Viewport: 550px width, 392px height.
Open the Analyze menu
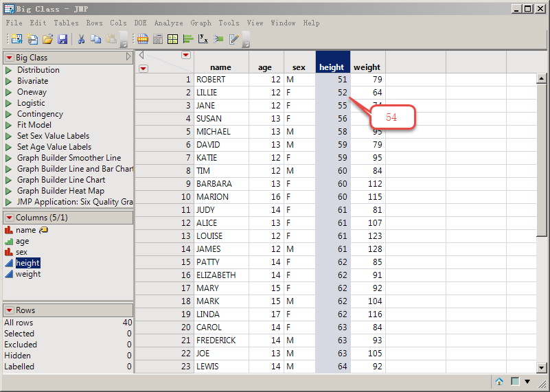[168, 23]
